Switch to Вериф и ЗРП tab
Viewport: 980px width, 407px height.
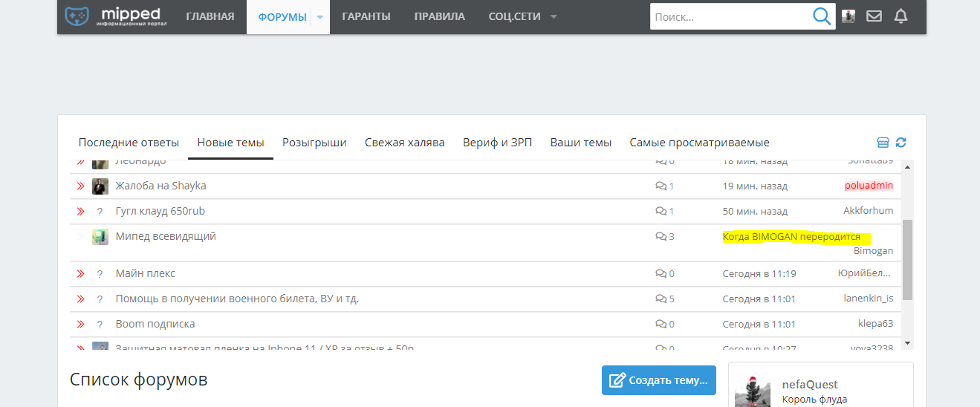pos(498,143)
